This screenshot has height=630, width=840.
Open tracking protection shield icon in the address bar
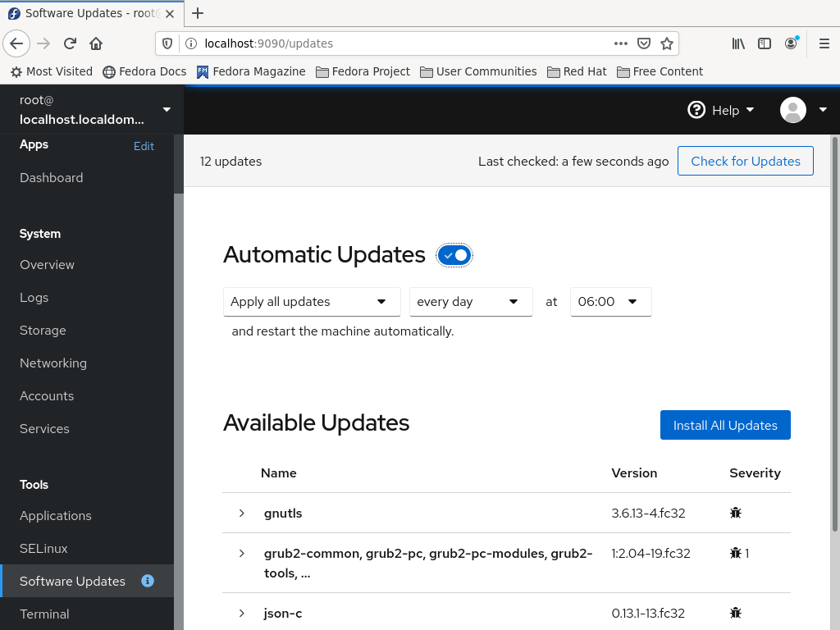click(x=167, y=43)
